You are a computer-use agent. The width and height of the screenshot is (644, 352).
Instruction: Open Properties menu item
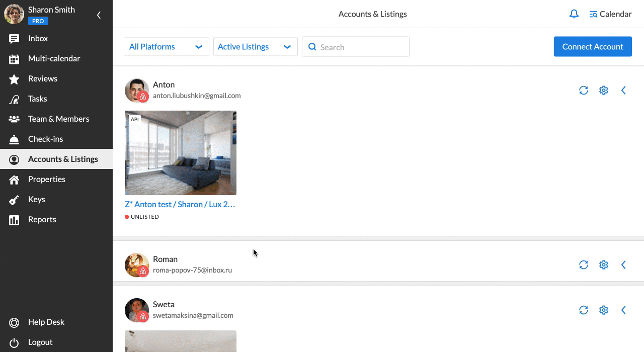click(x=56, y=180)
